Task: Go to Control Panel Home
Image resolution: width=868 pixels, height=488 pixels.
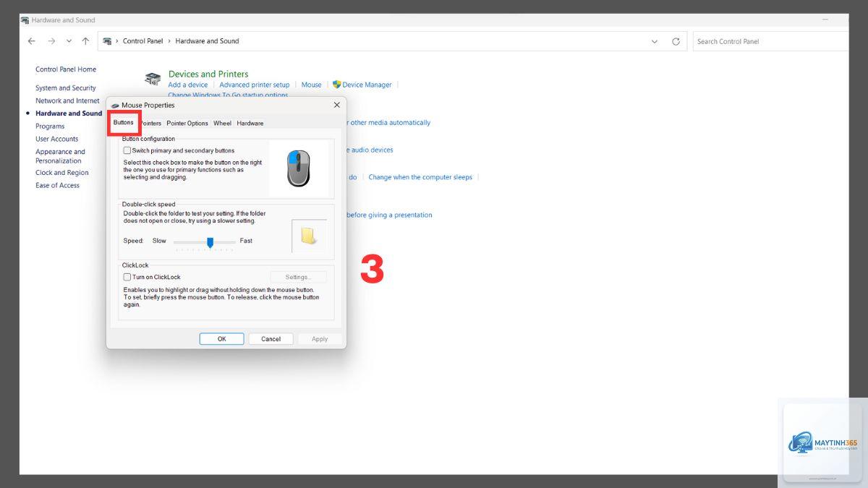Action: pos(66,69)
